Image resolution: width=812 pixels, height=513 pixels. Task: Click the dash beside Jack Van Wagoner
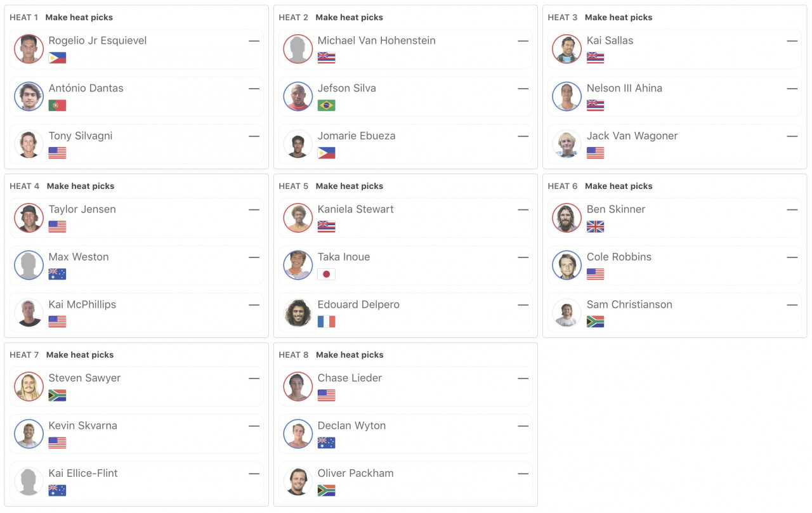792,136
